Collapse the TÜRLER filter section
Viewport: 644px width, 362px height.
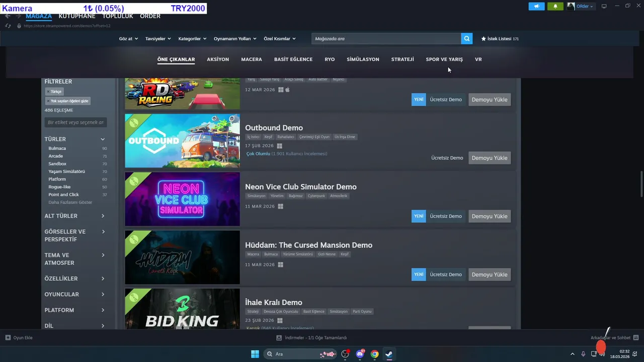(75, 139)
